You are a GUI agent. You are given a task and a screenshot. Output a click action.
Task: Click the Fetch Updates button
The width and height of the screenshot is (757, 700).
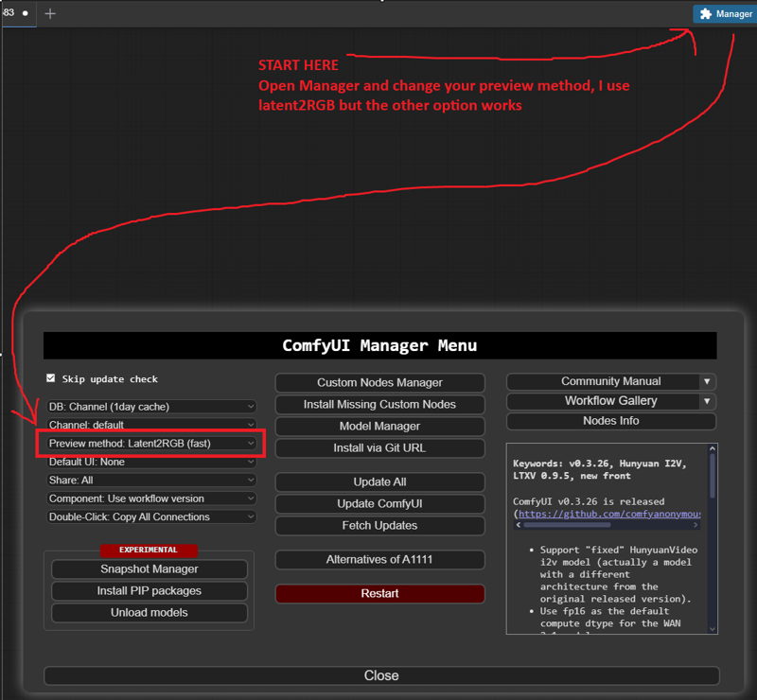coord(380,525)
